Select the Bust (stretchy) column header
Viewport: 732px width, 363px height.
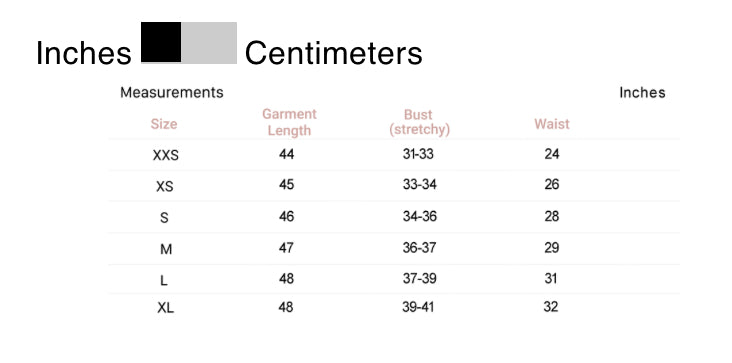click(419, 122)
